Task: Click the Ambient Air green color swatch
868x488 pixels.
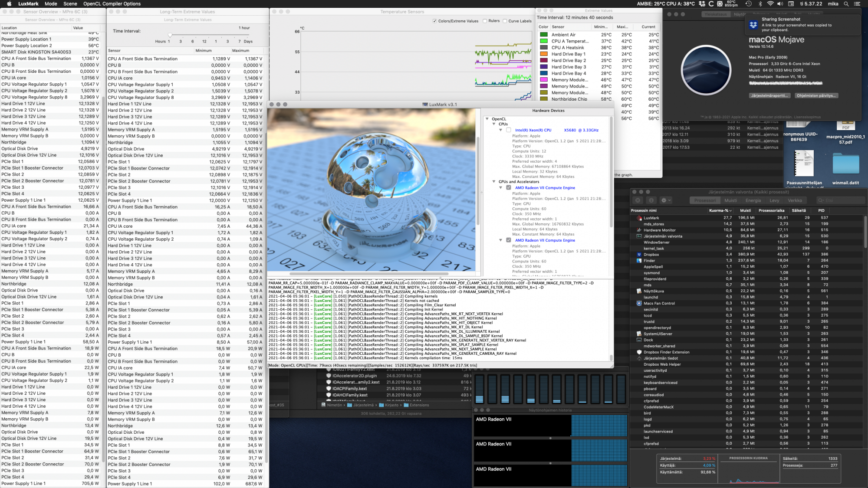Action: [x=543, y=35]
